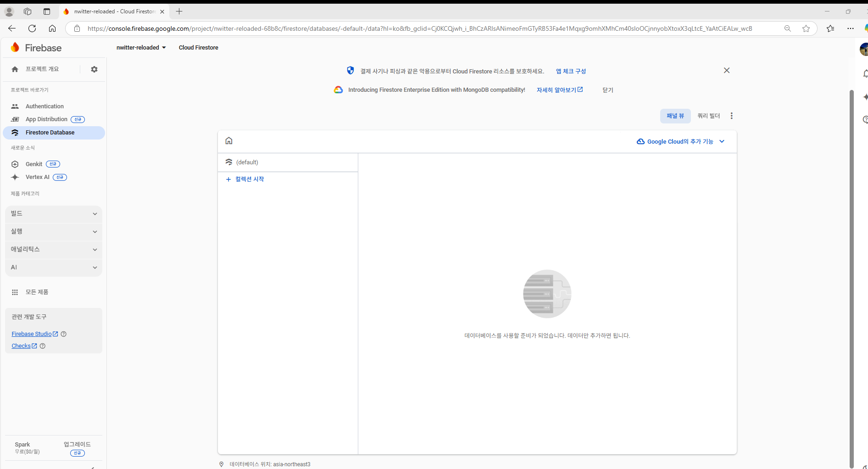Image resolution: width=868 pixels, height=469 pixels.
Task: Open the browser tab actions icon
Action: point(47,11)
